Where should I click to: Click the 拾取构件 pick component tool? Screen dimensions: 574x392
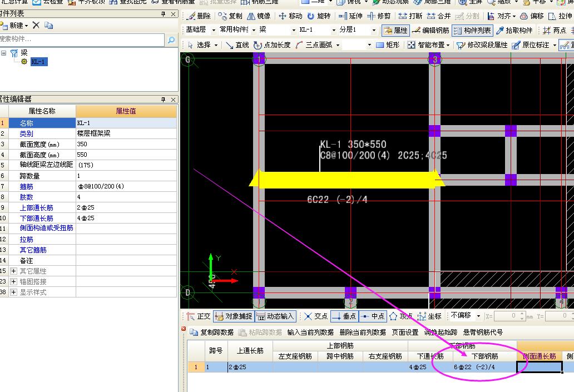[514, 31]
